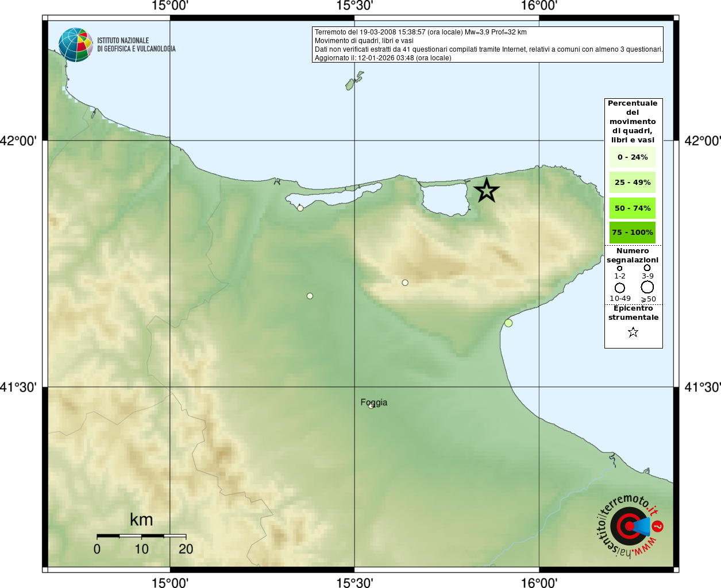This screenshot has width=721, height=588.
Task: Click the 'Epicentro strumentale' legend heading
Action: tap(633, 313)
